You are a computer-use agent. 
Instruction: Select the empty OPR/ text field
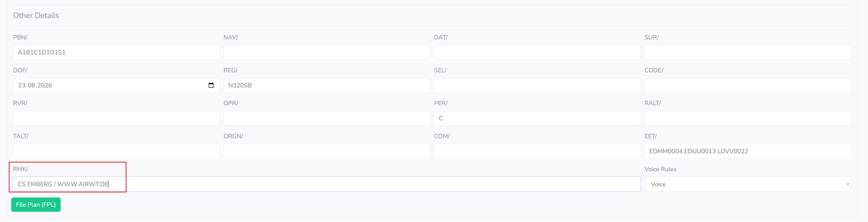point(326,119)
